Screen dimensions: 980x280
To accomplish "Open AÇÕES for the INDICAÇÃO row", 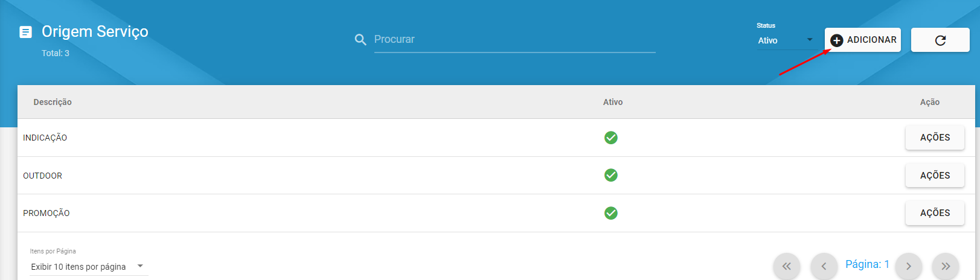I will tap(935, 138).
